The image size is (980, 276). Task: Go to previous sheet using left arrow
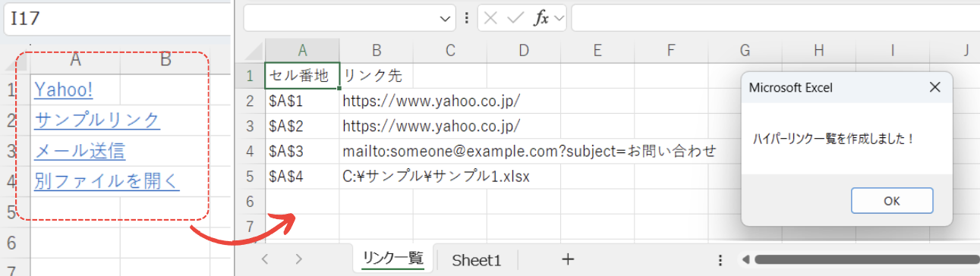click(265, 259)
